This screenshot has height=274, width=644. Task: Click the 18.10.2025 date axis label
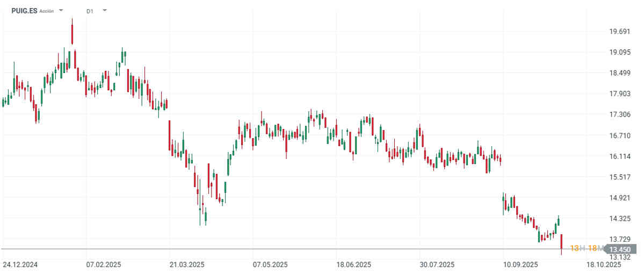(x=603, y=265)
